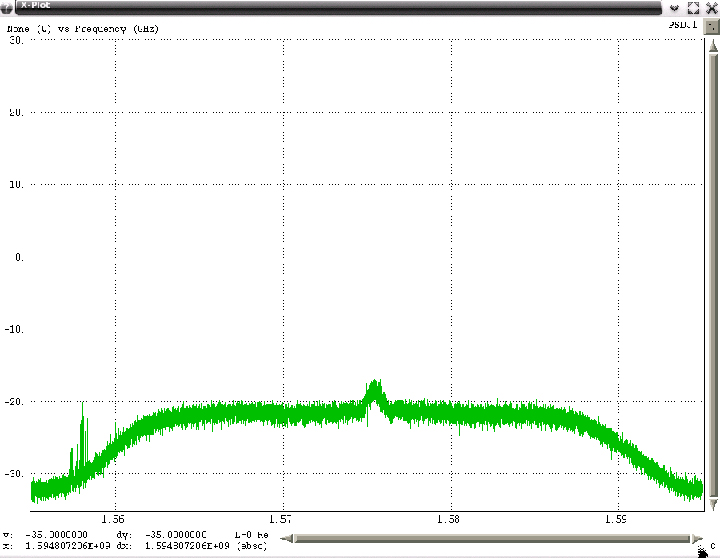Click the tall spike left of 1.56 GHz
Image resolution: width=720 pixels, height=558 pixels.
point(83,410)
